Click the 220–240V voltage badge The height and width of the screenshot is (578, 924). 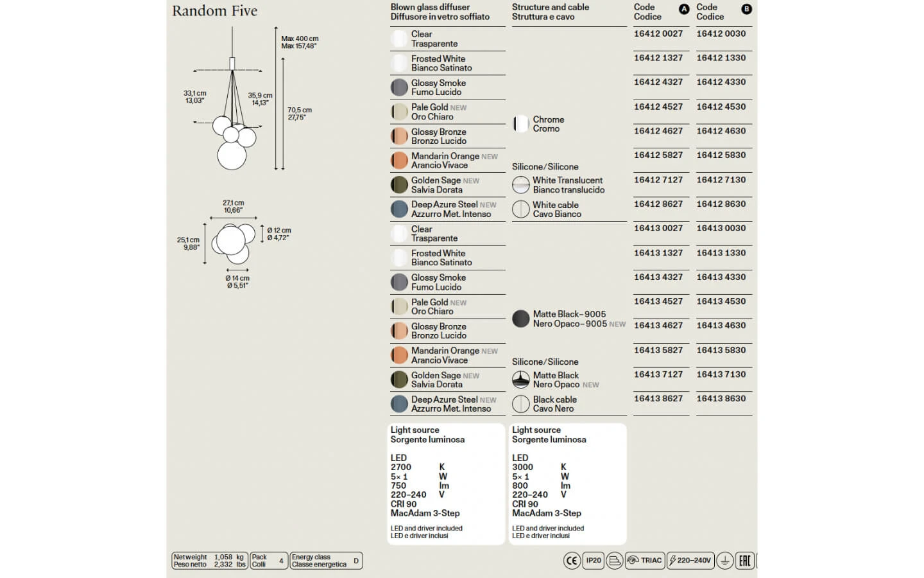(690, 561)
